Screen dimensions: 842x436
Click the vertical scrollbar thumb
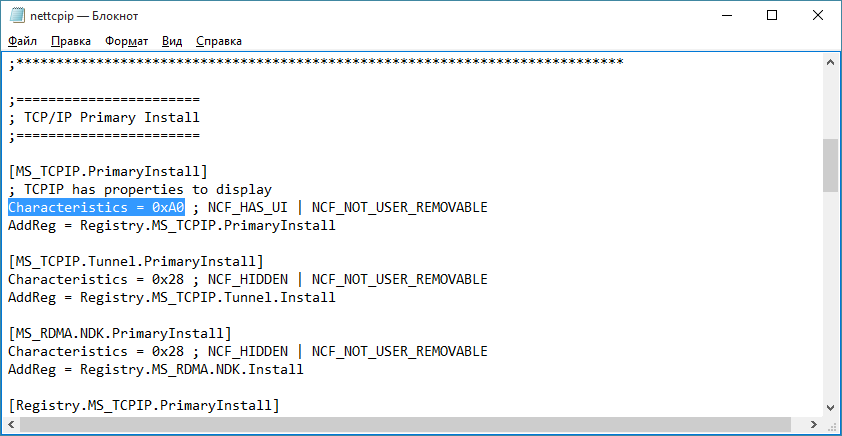tap(830, 165)
